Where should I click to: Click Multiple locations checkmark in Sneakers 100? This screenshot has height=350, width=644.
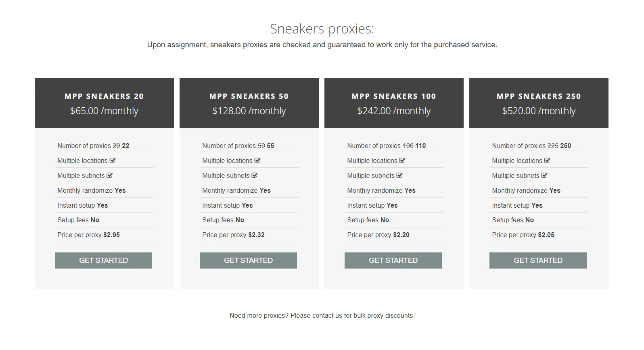pos(402,160)
